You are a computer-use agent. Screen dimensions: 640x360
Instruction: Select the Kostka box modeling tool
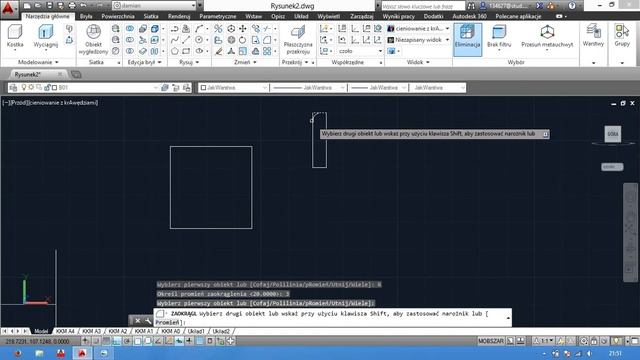[15, 37]
